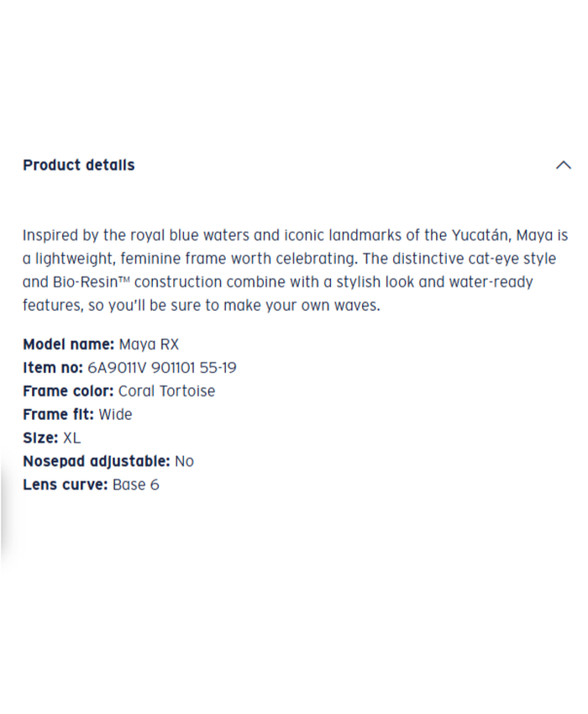
Task: Click the Lens curve label
Action: point(66,486)
